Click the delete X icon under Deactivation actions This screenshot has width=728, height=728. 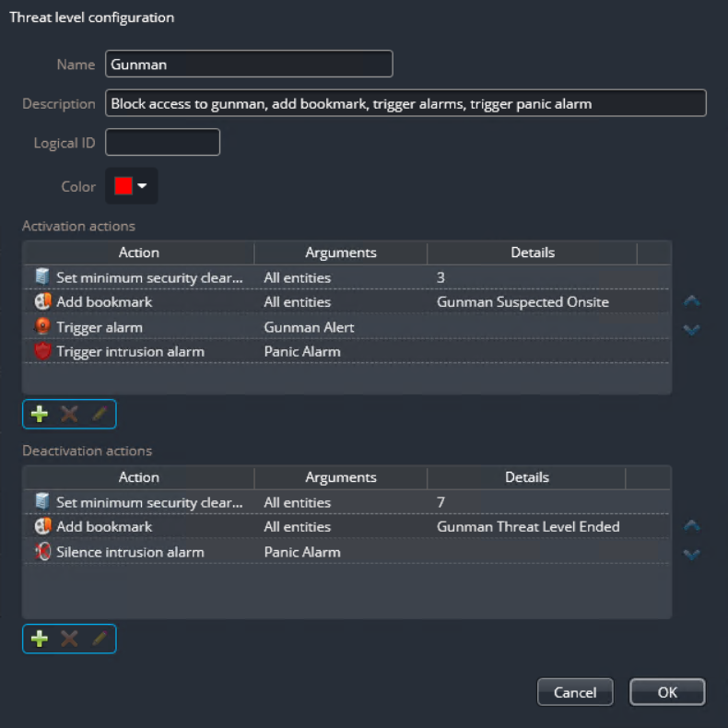point(69,639)
